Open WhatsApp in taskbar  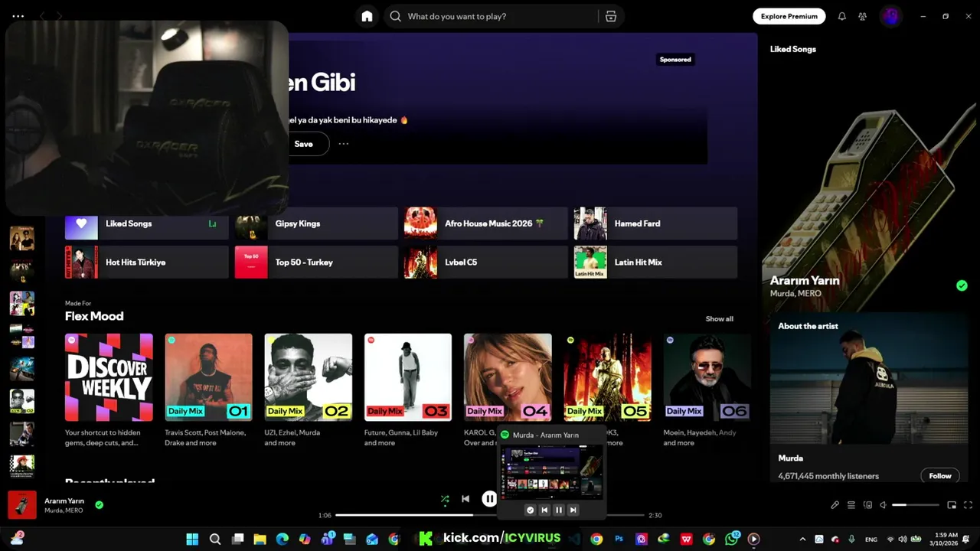point(732,539)
